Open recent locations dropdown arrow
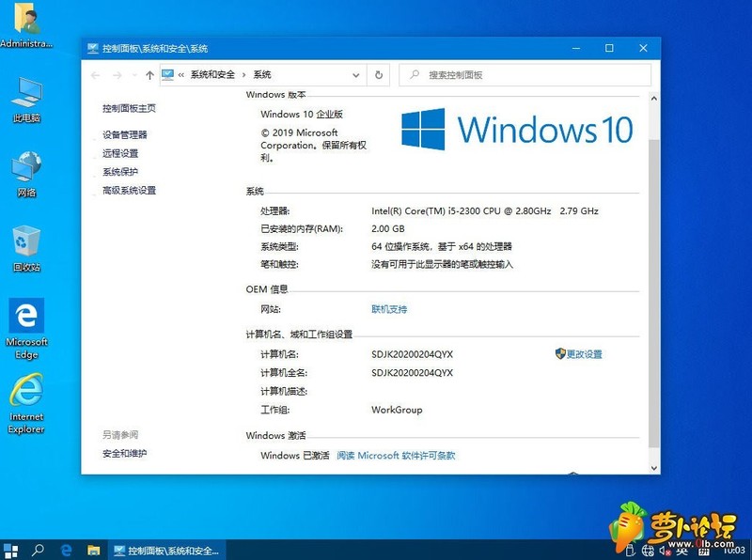 pos(134,75)
